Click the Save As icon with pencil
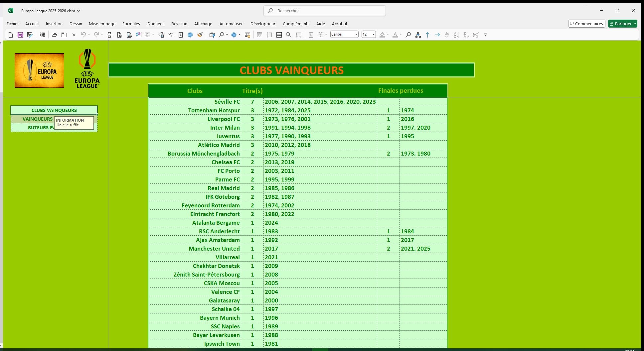Viewport: 644px width, 351px height. (x=30, y=35)
